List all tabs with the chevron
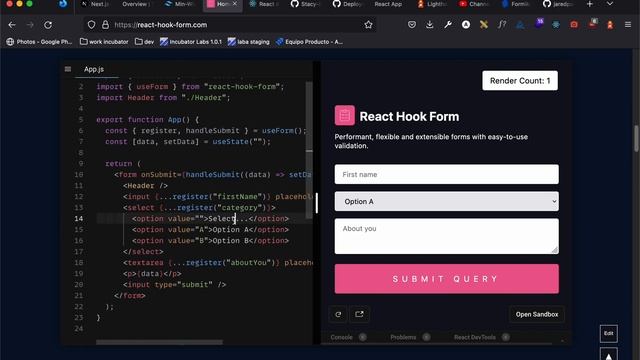 point(609,4)
